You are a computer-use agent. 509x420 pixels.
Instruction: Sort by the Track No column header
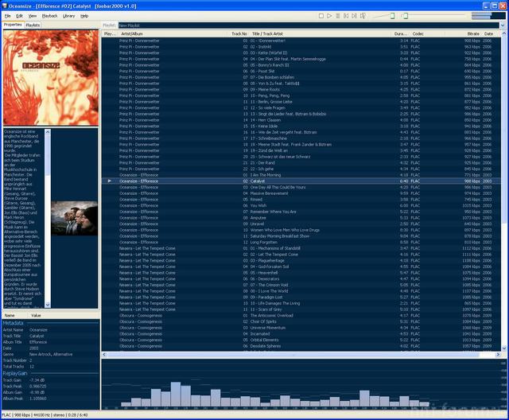[x=239, y=33]
